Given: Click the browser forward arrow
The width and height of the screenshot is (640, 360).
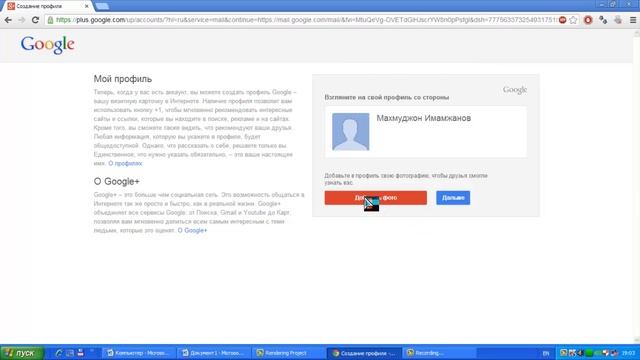Looking at the screenshot, I should [21, 20].
